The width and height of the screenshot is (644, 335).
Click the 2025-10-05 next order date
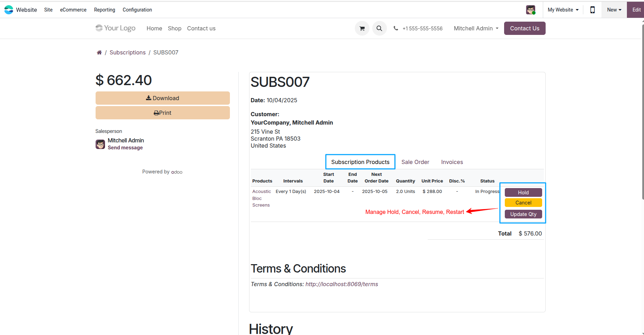coord(375,191)
